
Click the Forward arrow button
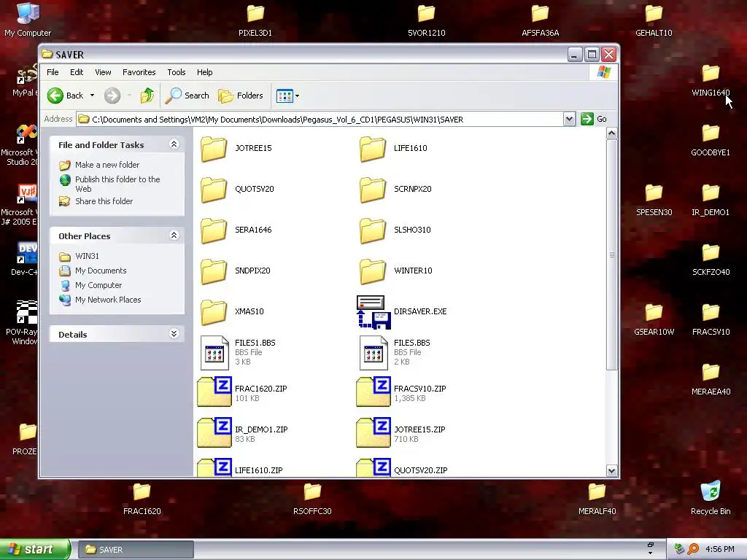tap(112, 96)
